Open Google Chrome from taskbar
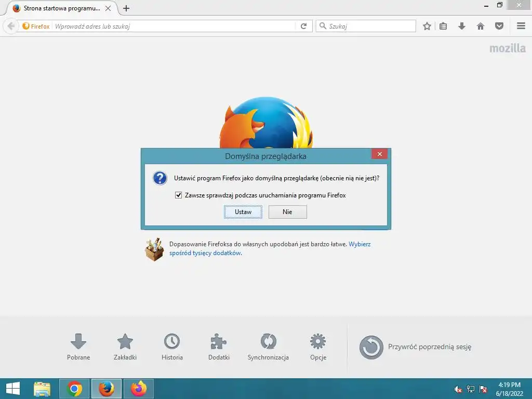The image size is (532, 399). click(x=74, y=389)
